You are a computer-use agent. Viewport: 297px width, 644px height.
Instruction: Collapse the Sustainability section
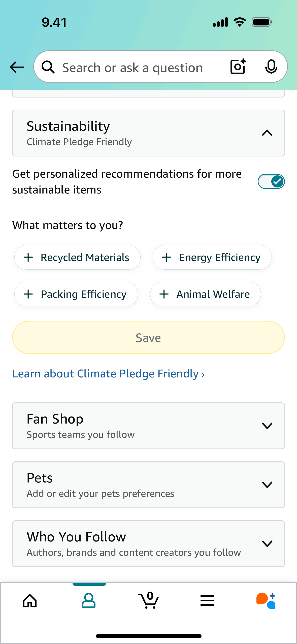(267, 133)
